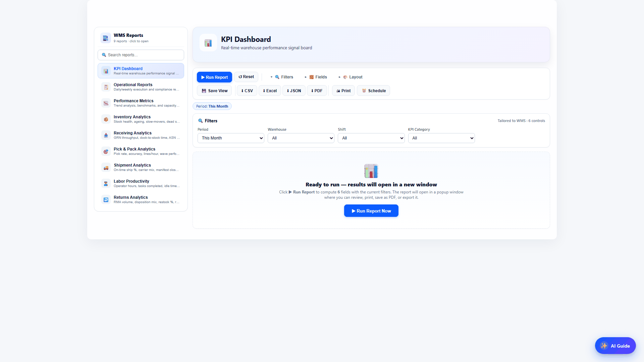This screenshot has width=644, height=362.
Task: Click the magnifier icon beside the Filters heading
Action: (201, 121)
